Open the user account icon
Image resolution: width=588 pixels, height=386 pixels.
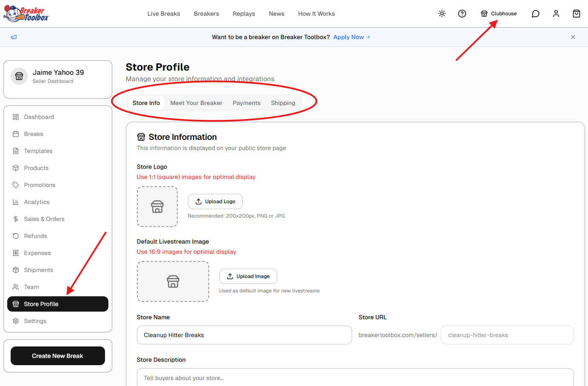(x=556, y=14)
